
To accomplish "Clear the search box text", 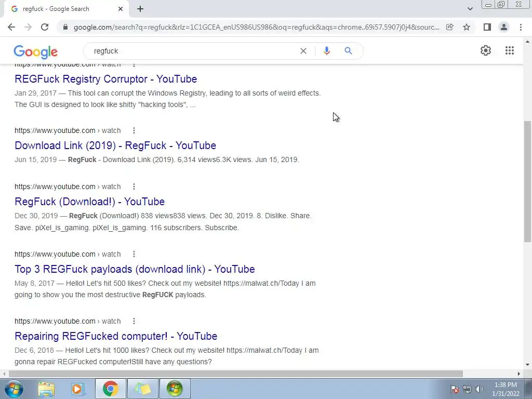I will [303, 51].
